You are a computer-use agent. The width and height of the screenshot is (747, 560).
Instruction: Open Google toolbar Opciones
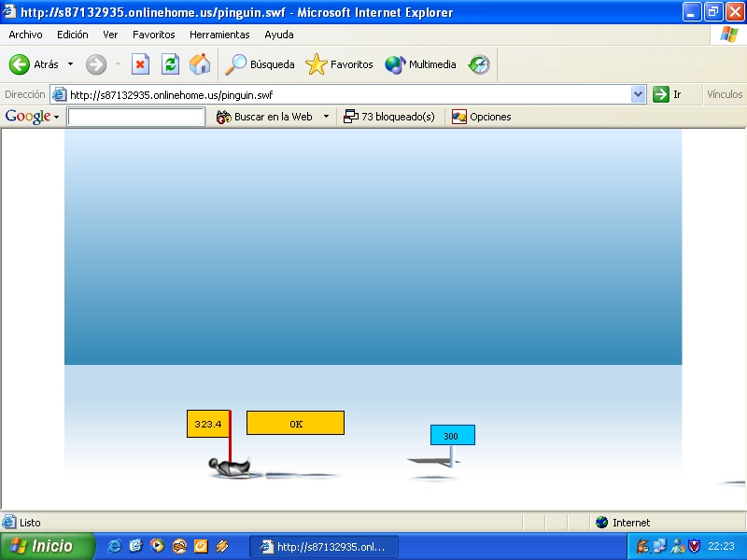click(x=481, y=117)
